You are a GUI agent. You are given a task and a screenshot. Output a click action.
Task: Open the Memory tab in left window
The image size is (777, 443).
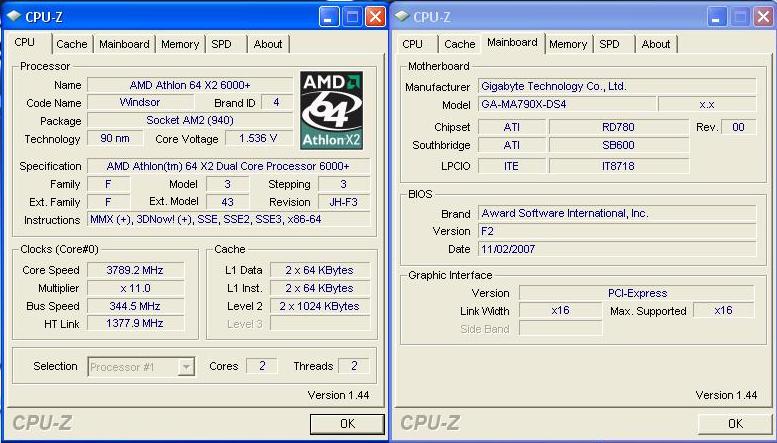click(x=180, y=44)
